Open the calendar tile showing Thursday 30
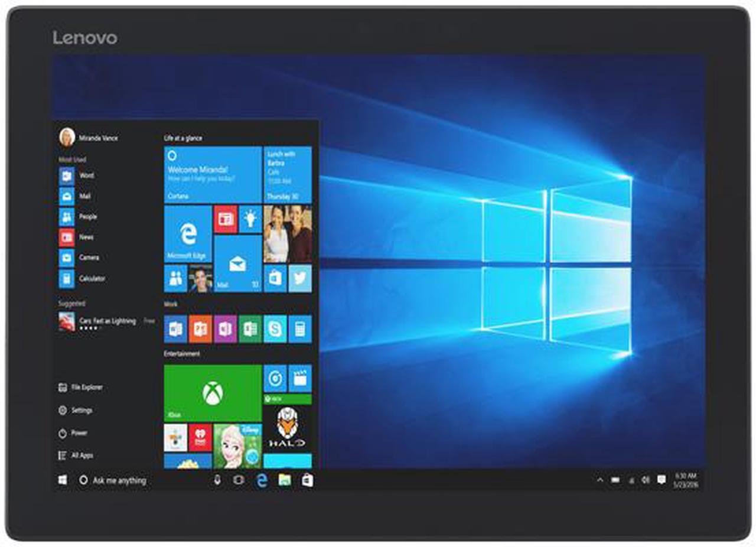 (288, 175)
